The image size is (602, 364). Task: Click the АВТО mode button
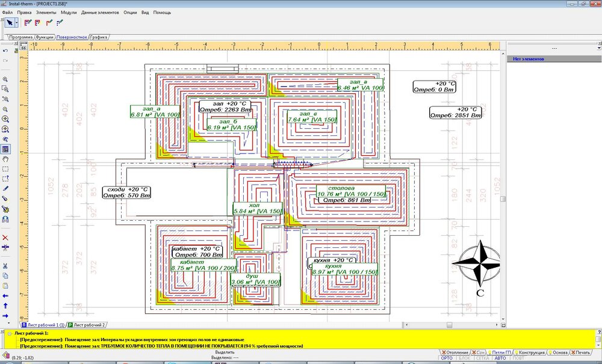(x=500, y=358)
